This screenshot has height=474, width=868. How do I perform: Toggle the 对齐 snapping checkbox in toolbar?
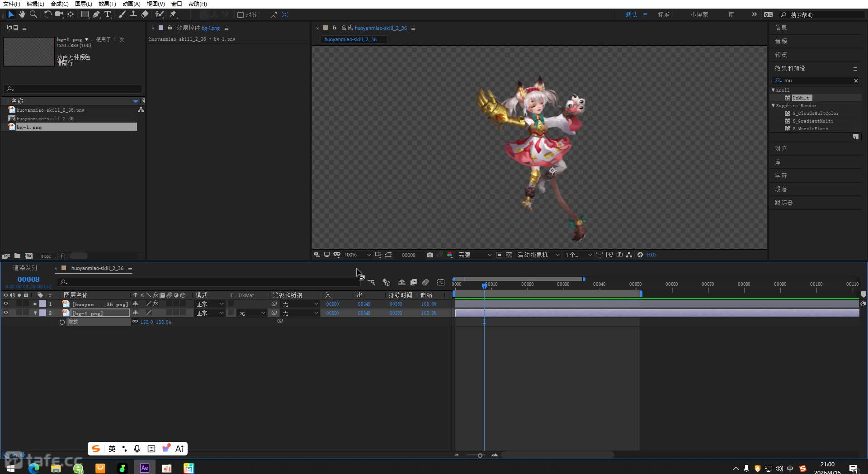coord(241,15)
